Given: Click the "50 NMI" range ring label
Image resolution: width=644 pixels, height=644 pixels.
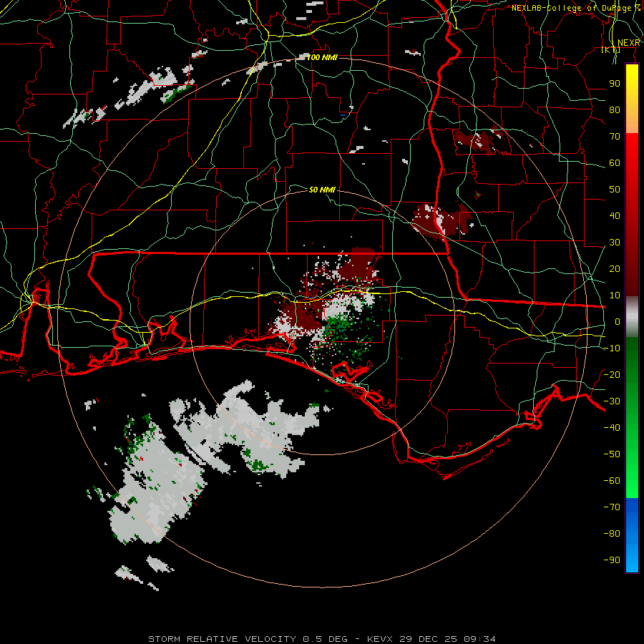Looking at the screenshot, I should tap(322, 190).
